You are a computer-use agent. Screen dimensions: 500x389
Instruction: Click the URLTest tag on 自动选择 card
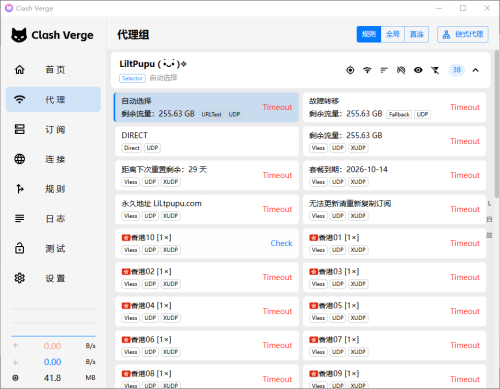point(211,114)
